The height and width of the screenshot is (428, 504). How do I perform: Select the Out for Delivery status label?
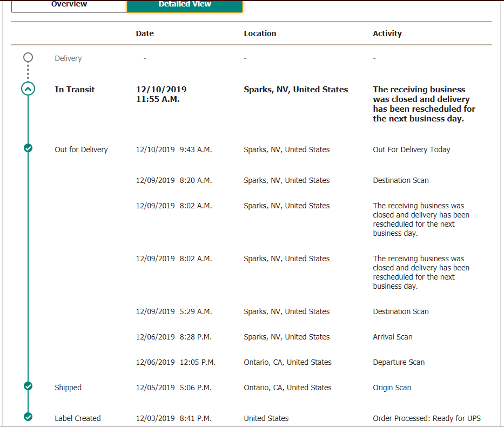coord(81,150)
